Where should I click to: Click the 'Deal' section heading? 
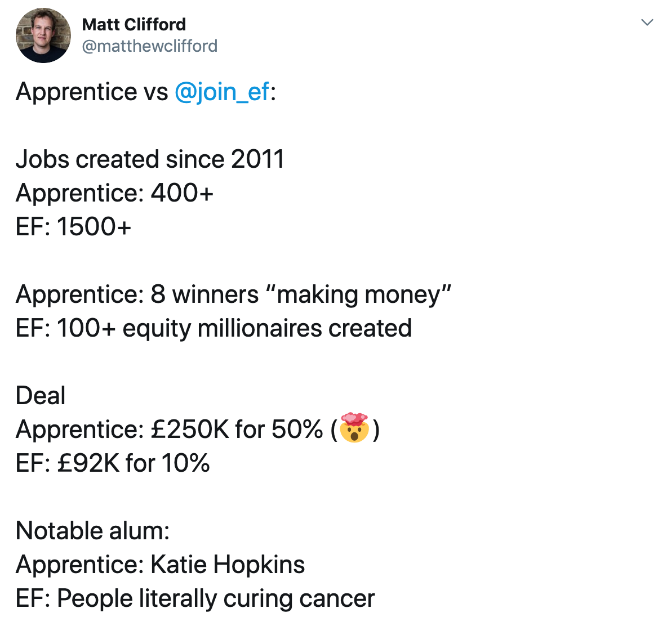(x=41, y=395)
